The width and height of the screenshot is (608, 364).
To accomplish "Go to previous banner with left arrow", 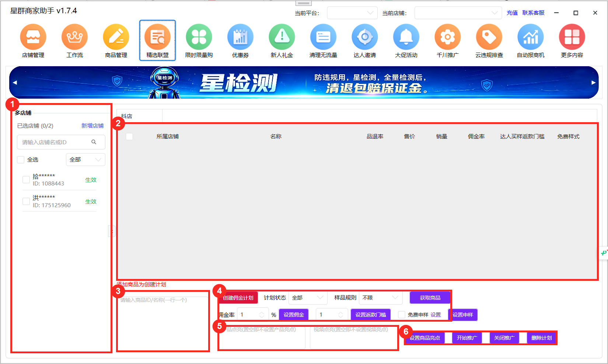I will (x=15, y=82).
